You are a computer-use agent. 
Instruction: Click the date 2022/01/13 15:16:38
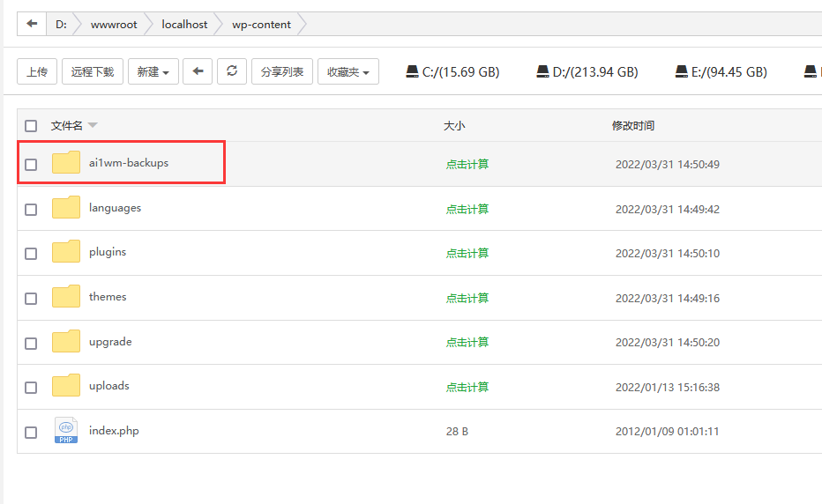coord(668,387)
